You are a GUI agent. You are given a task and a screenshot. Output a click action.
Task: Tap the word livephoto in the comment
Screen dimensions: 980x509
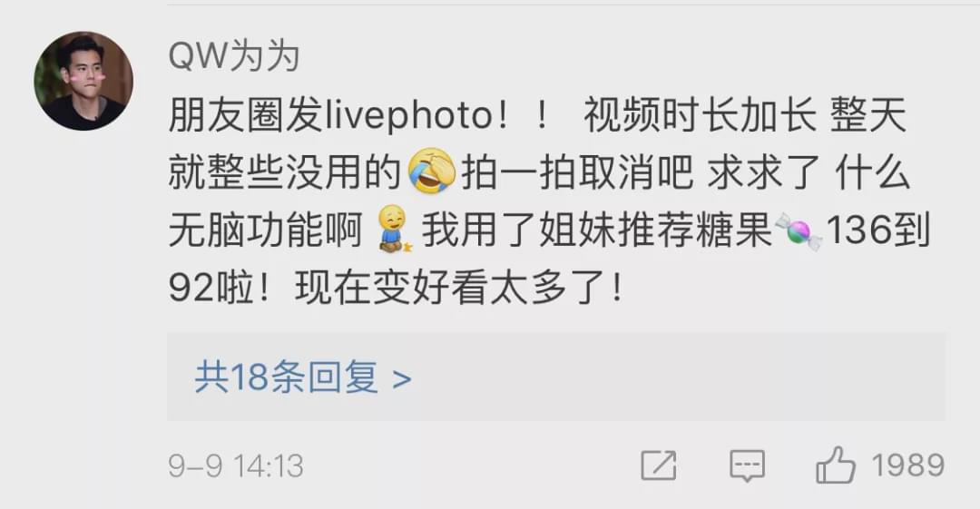pyautogui.click(x=409, y=116)
